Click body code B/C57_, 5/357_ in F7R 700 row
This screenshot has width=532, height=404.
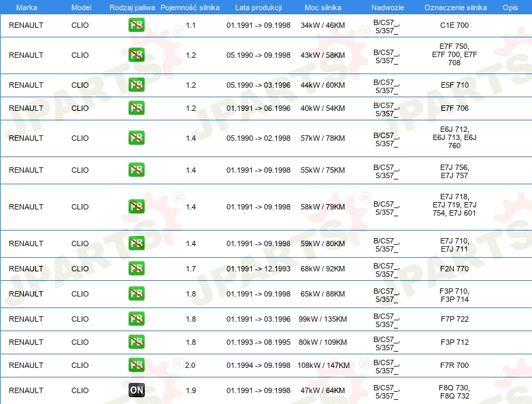click(386, 367)
